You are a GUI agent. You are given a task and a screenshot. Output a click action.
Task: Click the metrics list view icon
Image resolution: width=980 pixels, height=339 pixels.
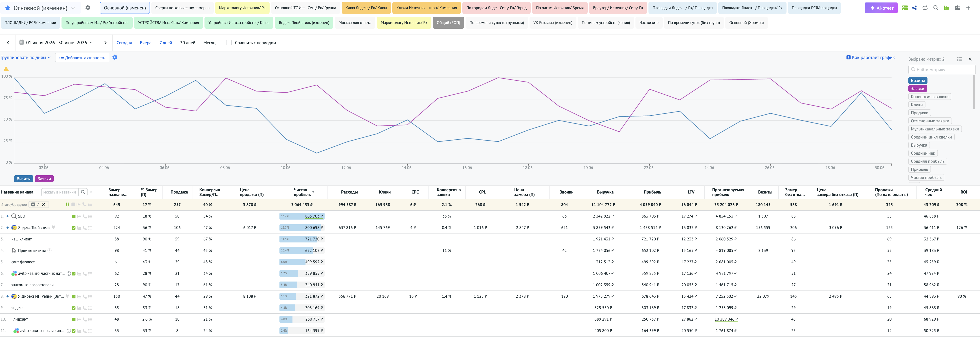[x=959, y=59]
